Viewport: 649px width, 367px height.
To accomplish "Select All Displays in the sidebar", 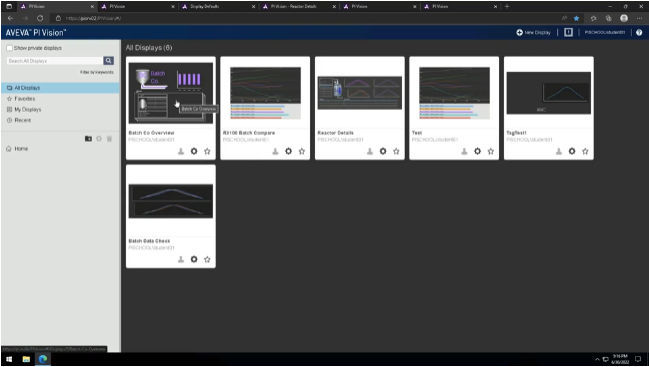I will (60, 88).
